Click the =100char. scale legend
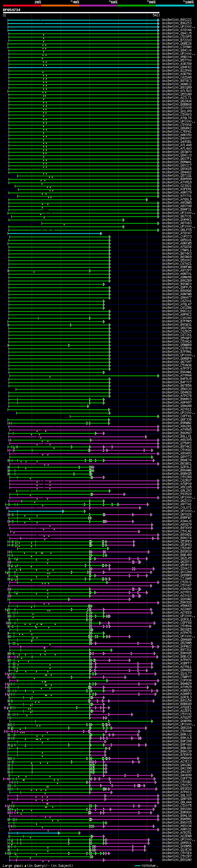This screenshot has width=197, height=868. point(147,866)
